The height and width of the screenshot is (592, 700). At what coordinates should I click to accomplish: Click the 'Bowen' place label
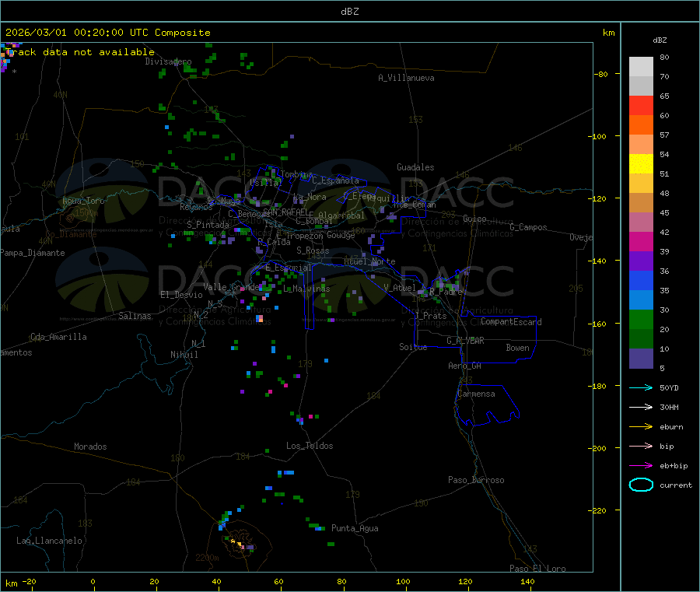(517, 348)
